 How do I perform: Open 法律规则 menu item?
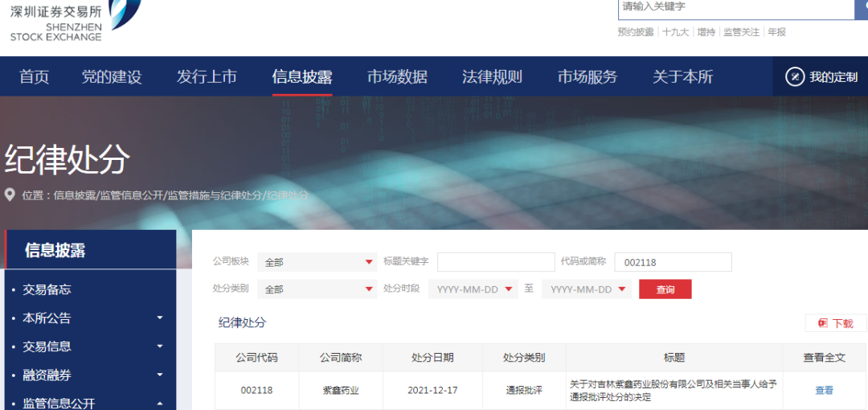[x=492, y=77]
